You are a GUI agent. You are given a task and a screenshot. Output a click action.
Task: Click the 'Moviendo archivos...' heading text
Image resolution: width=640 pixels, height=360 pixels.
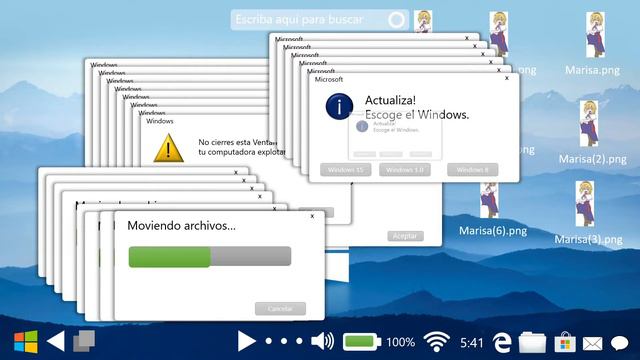181,226
